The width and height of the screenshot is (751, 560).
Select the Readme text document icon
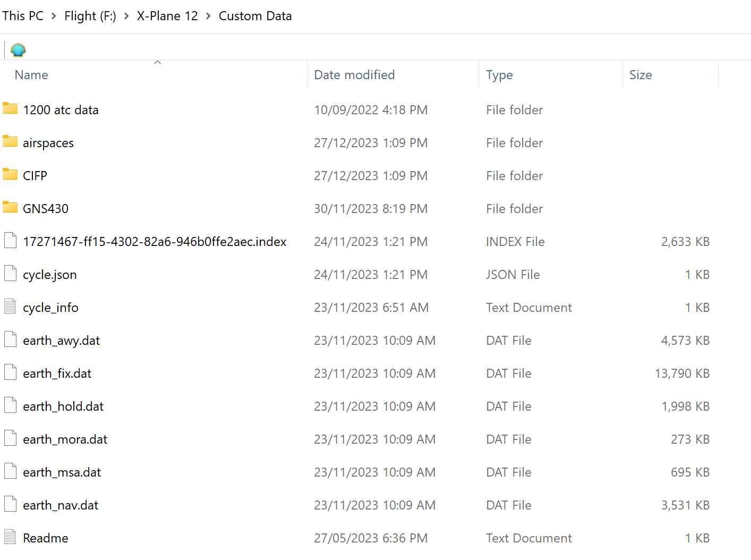coord(10,537)
